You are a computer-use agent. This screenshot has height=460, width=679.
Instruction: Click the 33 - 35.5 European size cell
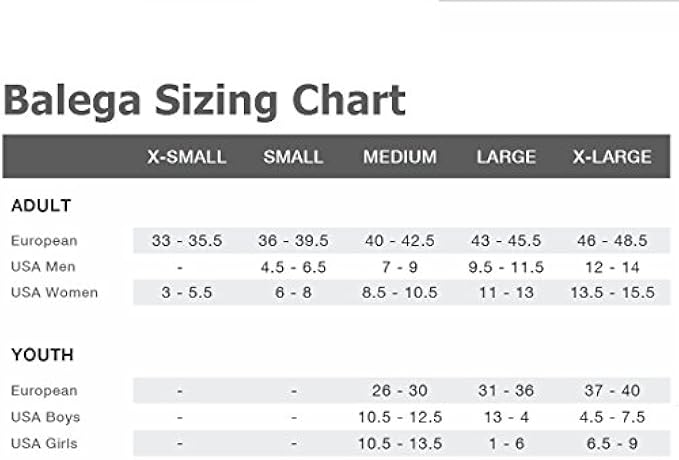coord(187,241)
